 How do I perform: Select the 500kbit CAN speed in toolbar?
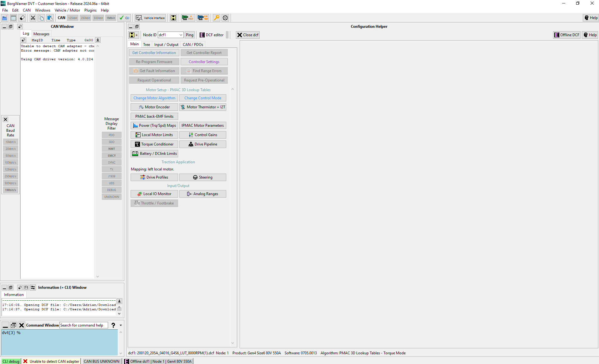[98, 18]
